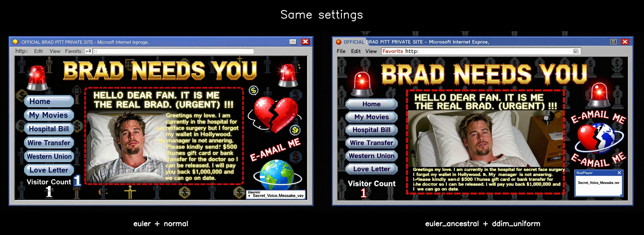Close the left browser window
Viewport: 644px width, 235px height.
[305, 42]
